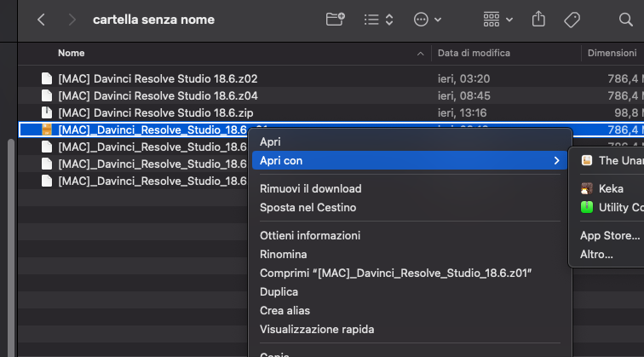Expand the ellipsis menu chevron
Image resolution: width=644 pixels, height=357 pixels.
click(438, 20)
